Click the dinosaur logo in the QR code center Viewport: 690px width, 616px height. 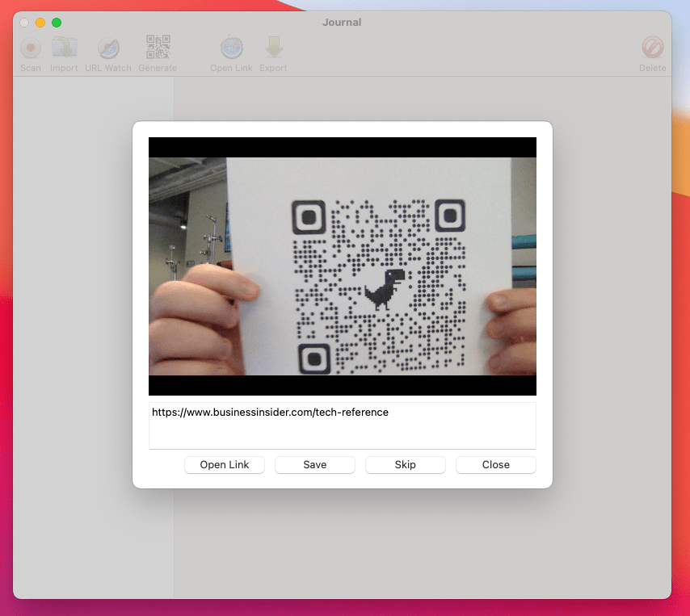point(385,287)
